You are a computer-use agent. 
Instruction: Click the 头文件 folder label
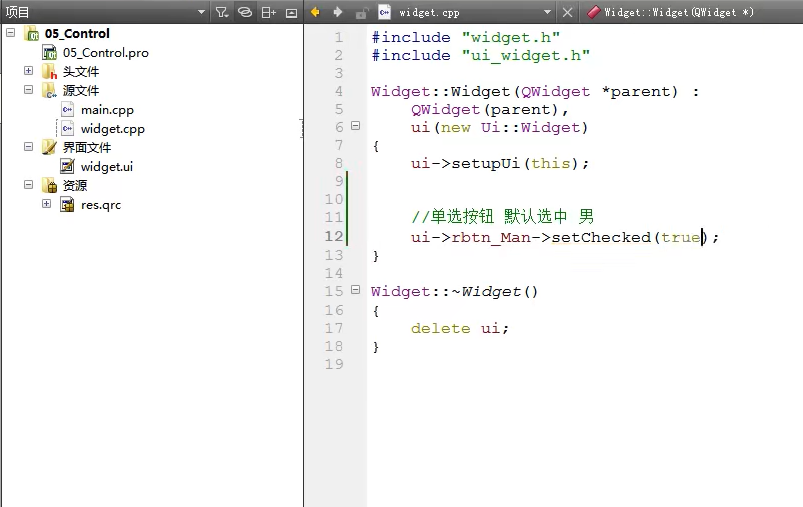81,72
